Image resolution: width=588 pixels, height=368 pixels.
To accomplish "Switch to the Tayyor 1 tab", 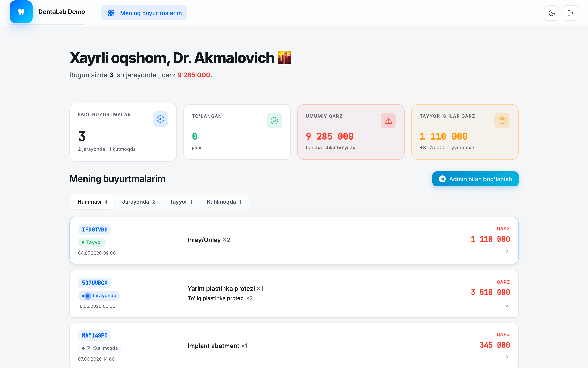I will tap(181, 202).
